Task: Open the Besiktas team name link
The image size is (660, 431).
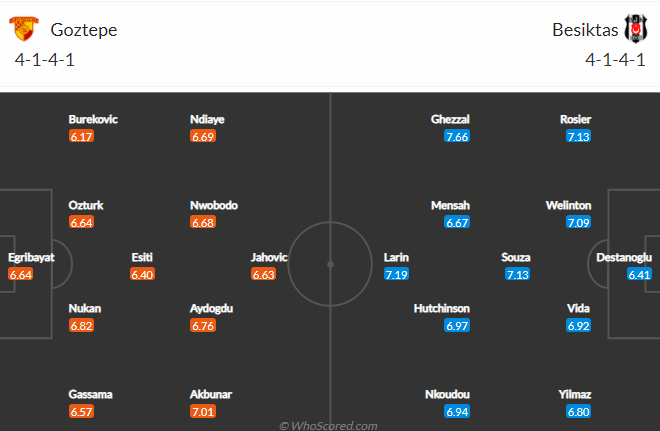Action: coord(585,30)
